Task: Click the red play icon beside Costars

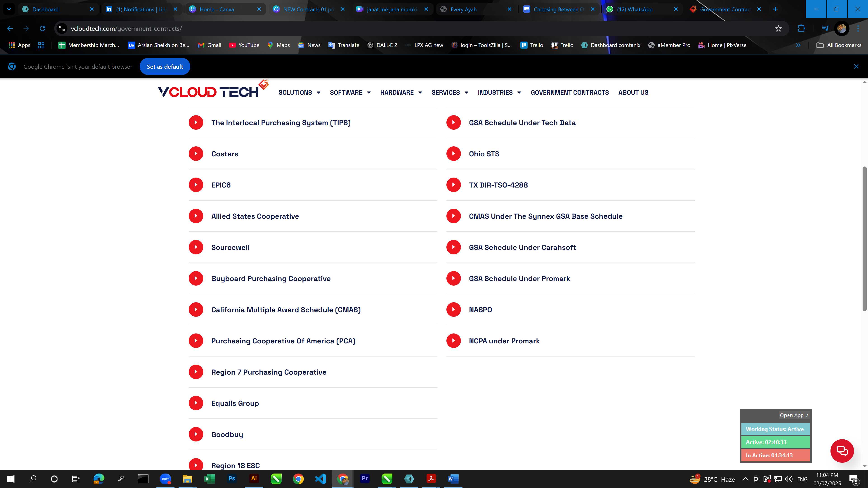Action: click(196, 154)
